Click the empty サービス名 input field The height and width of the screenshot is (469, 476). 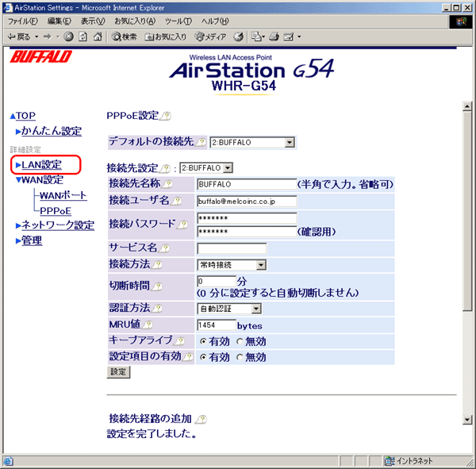232,248
